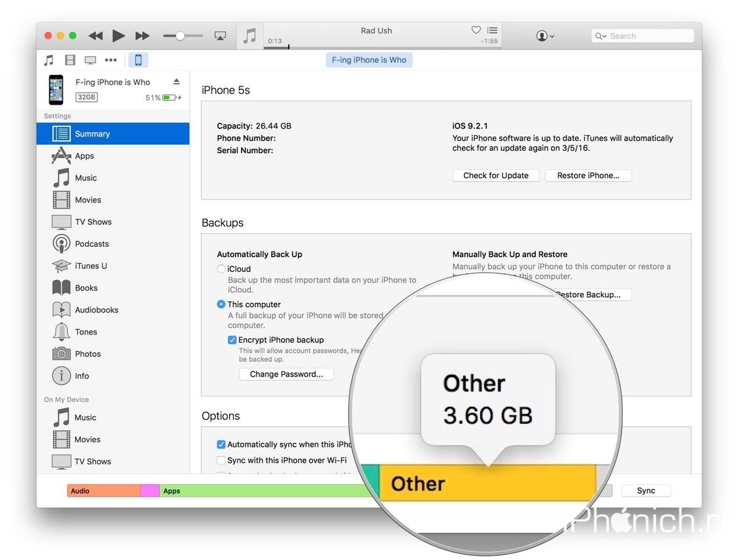739x560 pixels.
Task: Open the AirPlay output icon
Action: click(220, 36)
